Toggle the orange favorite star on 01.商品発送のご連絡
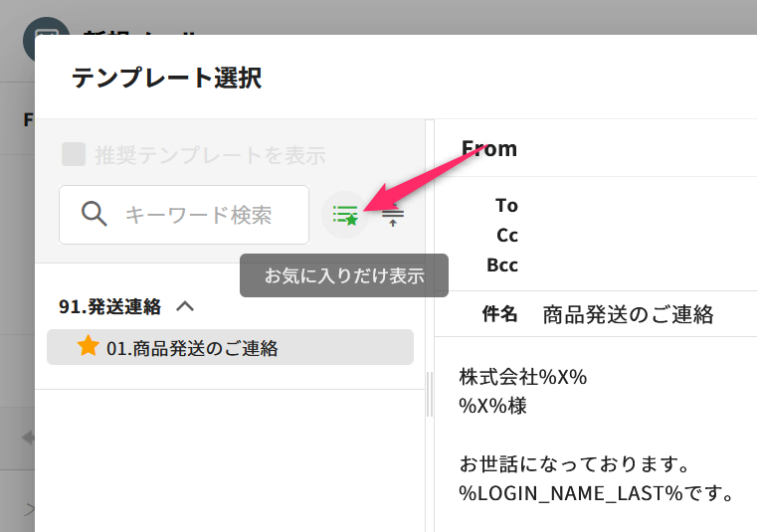The height and width of the screenshot is (532, 757). 88,346
